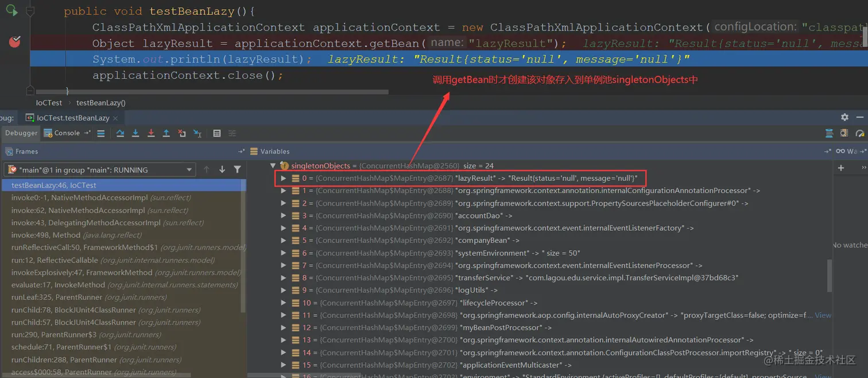This screenshot has width=868, height=378.
Task: Show more watch actions via double chevron
Action: click(x=864, y=168)
